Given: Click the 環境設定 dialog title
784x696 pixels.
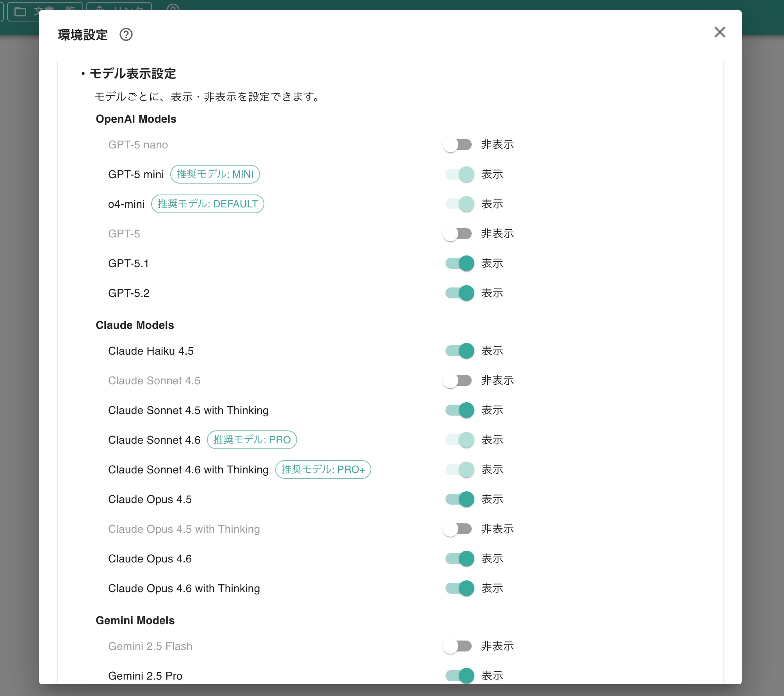Looking at the screenshot, I should (x=83, y=35).
